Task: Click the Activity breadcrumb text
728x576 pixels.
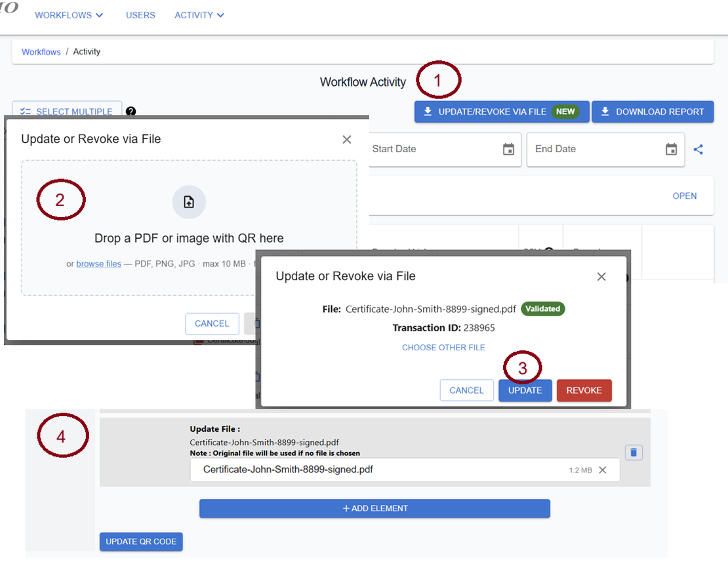Action: tap(87, 52)
